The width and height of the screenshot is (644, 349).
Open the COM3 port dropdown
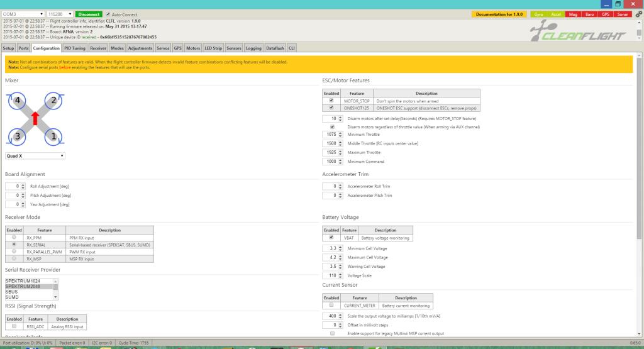tap(23, 14)
